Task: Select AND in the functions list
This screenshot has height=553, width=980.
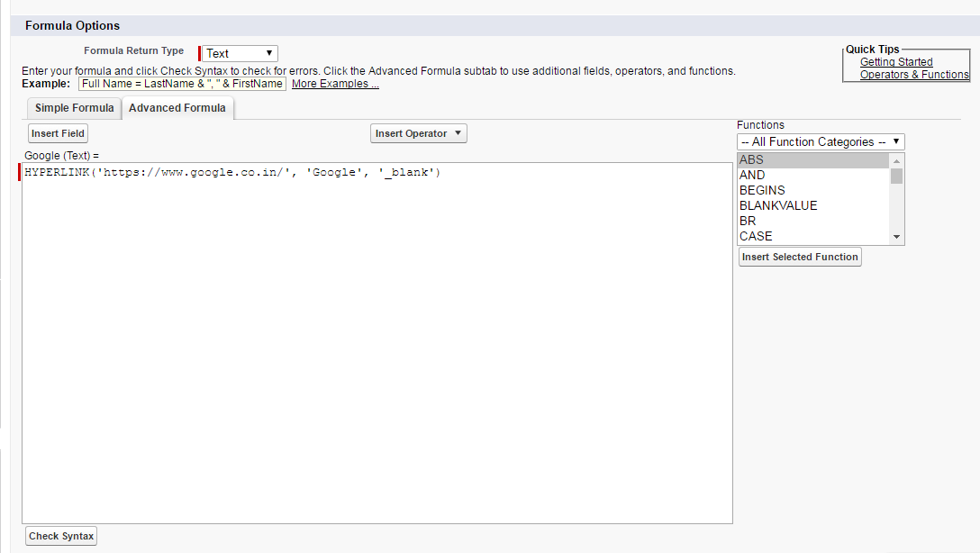Action: (x=812, y=175)
